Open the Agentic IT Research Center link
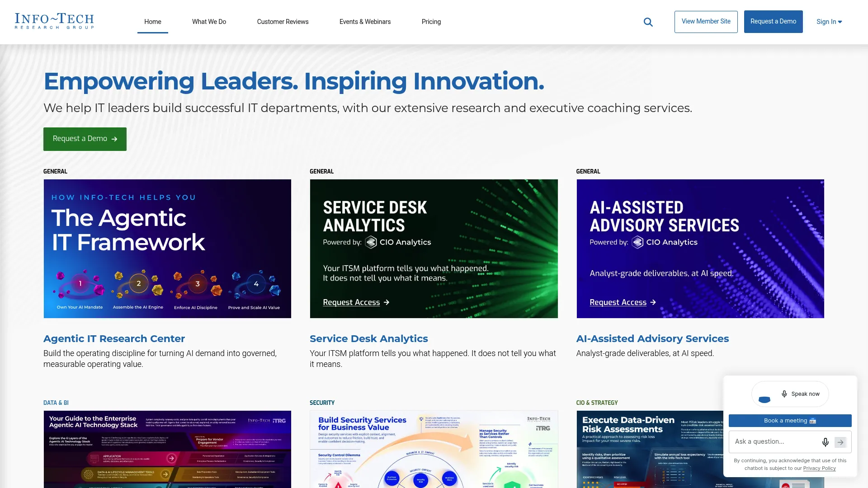 [114, 338]
